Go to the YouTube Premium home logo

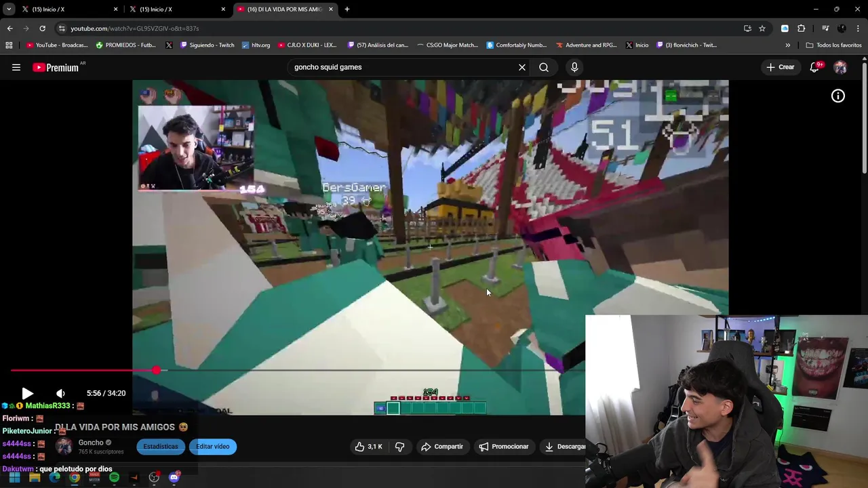(x=56, y=67)
